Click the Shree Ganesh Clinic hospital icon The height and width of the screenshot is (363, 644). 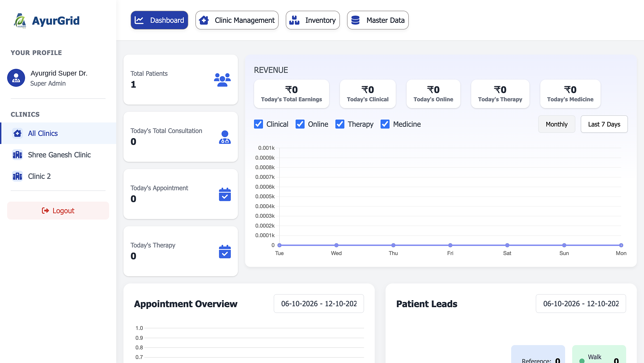(x=17, y=155)
